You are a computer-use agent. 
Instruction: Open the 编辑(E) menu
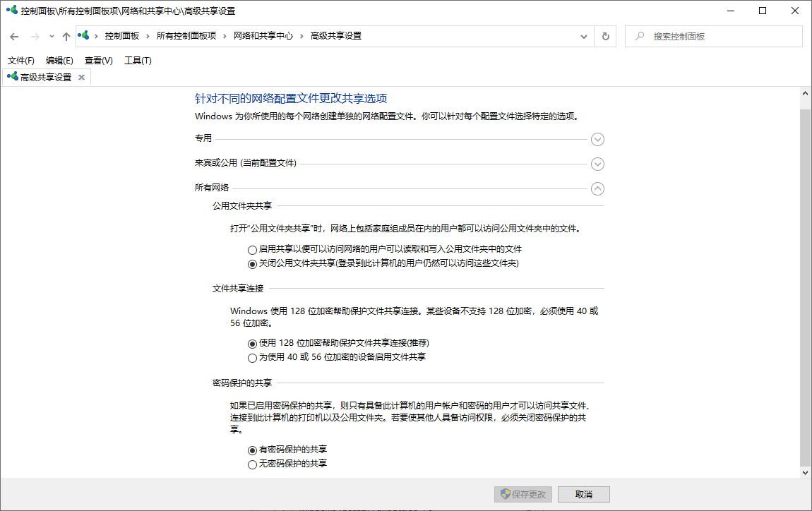click(59, 61)
